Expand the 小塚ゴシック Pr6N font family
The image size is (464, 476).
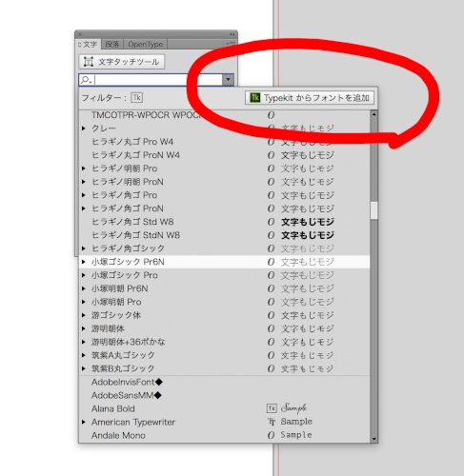[x=84, y=262]
